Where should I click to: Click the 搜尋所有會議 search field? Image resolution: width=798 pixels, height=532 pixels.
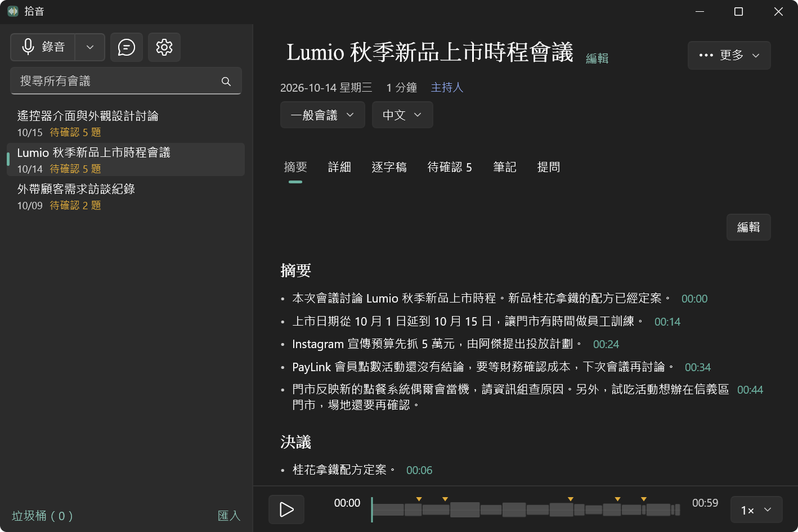(x=126, y=81)
